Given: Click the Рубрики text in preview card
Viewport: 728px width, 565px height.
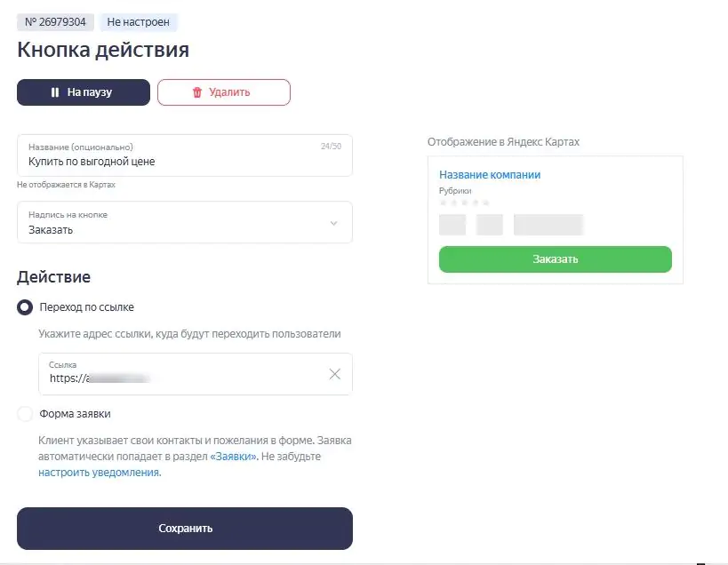Looking at the screenshot, I should [455, 191].
